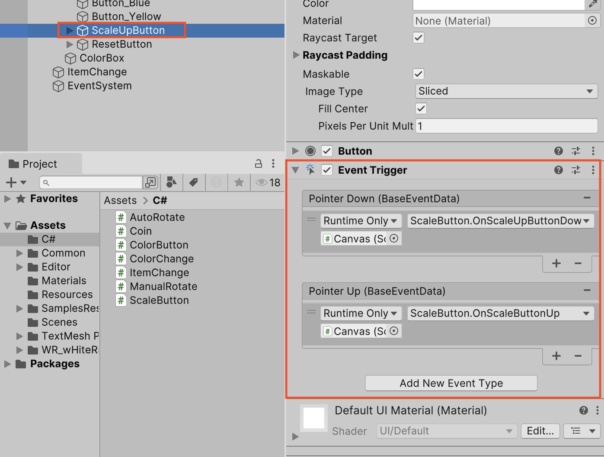
Task: Open the Material object picker
Action: click(x=592, y=20)
